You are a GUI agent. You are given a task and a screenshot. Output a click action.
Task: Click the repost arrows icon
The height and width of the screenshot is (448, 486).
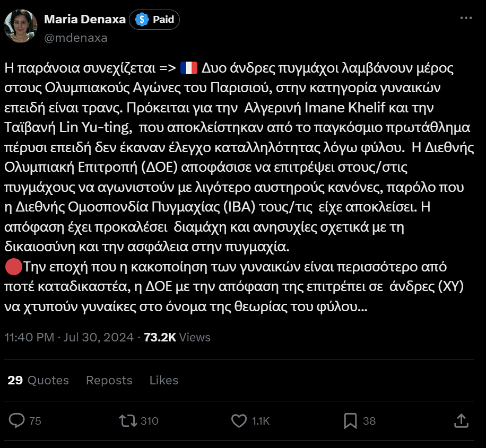point(127,420)
